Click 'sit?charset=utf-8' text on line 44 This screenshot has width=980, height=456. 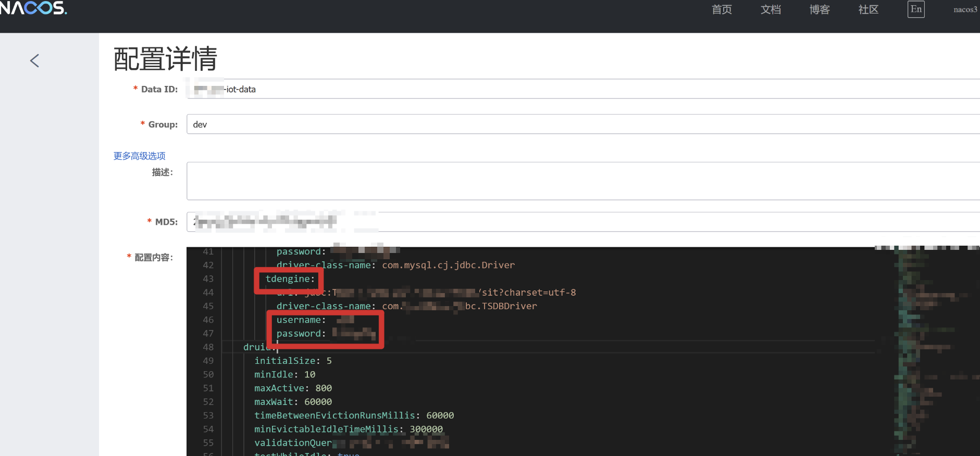pyautogui.click(x=529, y=293)
